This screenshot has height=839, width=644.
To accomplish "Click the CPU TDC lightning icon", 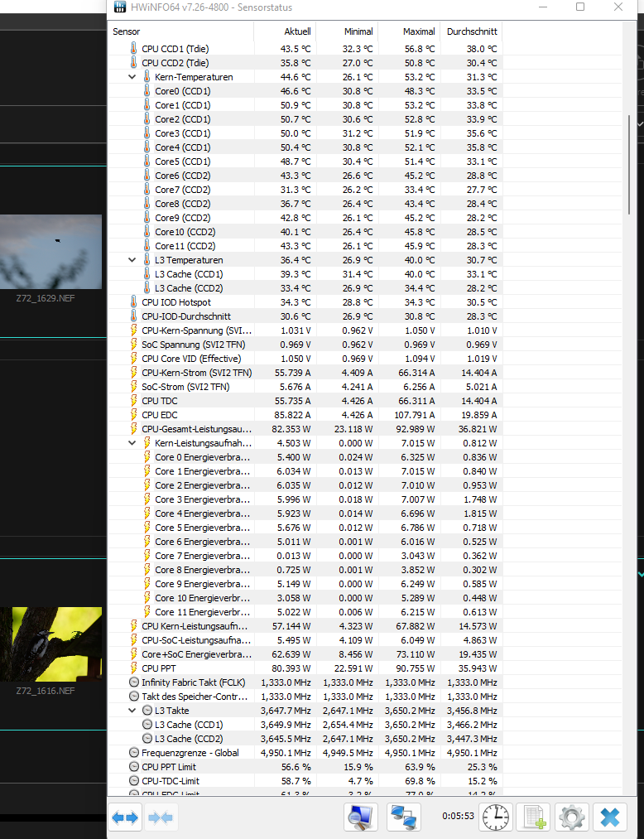I will point(134,400).
